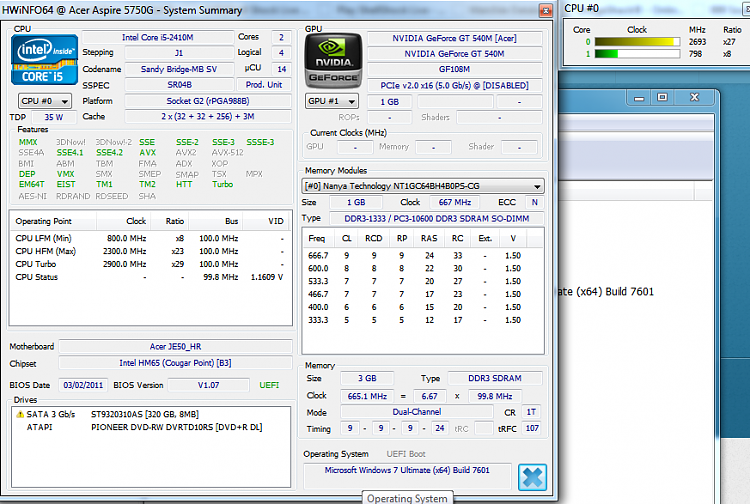
Task: Click the NVIDIA GeForce GT 540M [Acer] field
Action: tap(454, 38)
